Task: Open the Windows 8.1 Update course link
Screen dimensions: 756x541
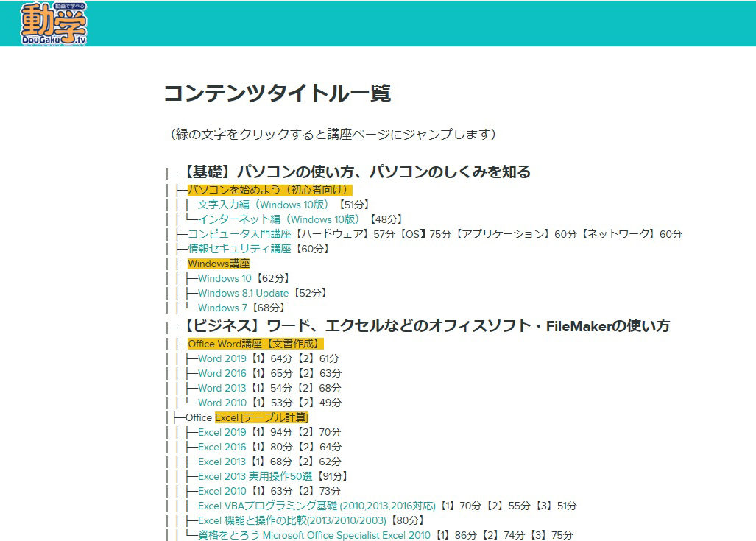Action: click(x=243, y=293)
